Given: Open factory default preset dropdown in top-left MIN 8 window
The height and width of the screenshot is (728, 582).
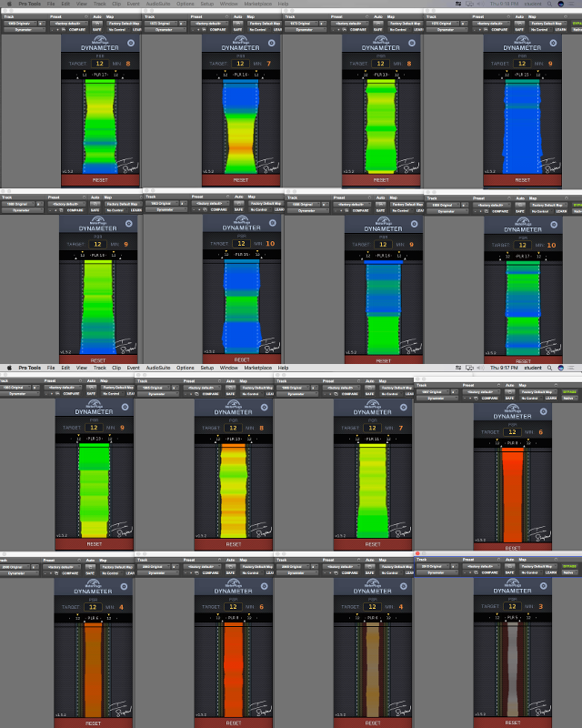Looking at the screenshot, I should point(67,24).
